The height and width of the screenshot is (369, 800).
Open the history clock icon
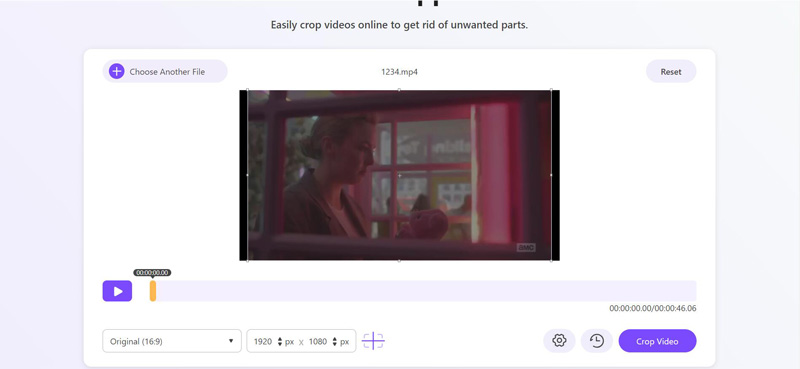pyautogui.click(x=596, y=340)
